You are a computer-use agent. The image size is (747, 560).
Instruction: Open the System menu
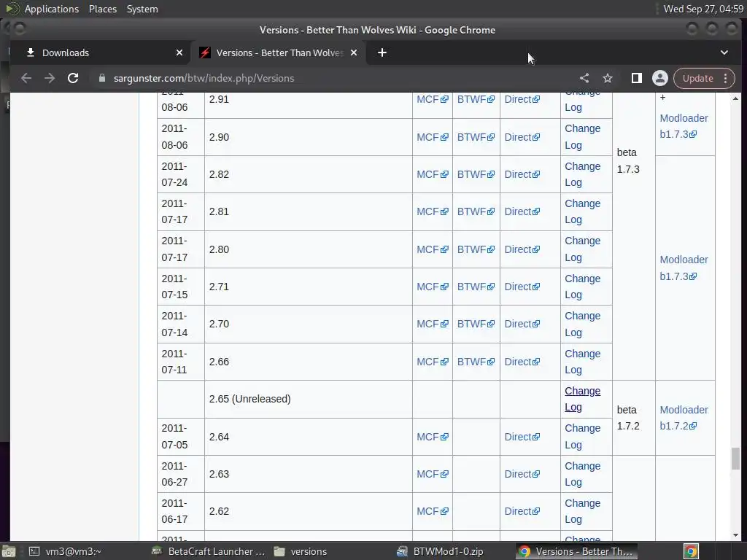pos(142,9)
